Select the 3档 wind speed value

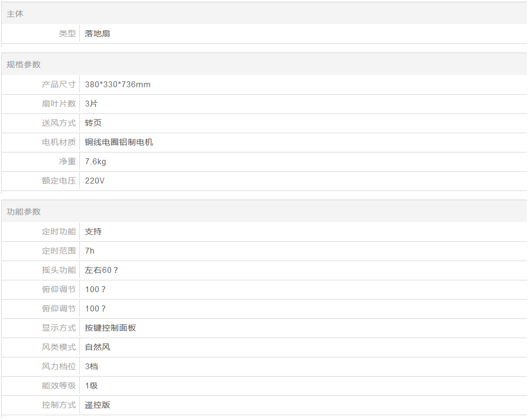tap(92, 366)
